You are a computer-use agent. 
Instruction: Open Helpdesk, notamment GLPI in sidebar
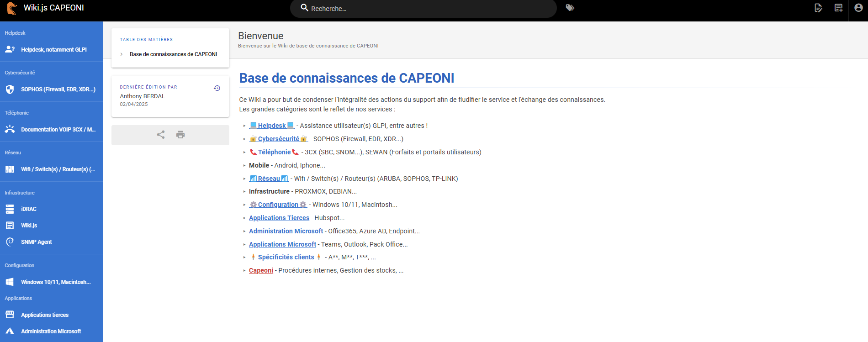pos(52,50)
